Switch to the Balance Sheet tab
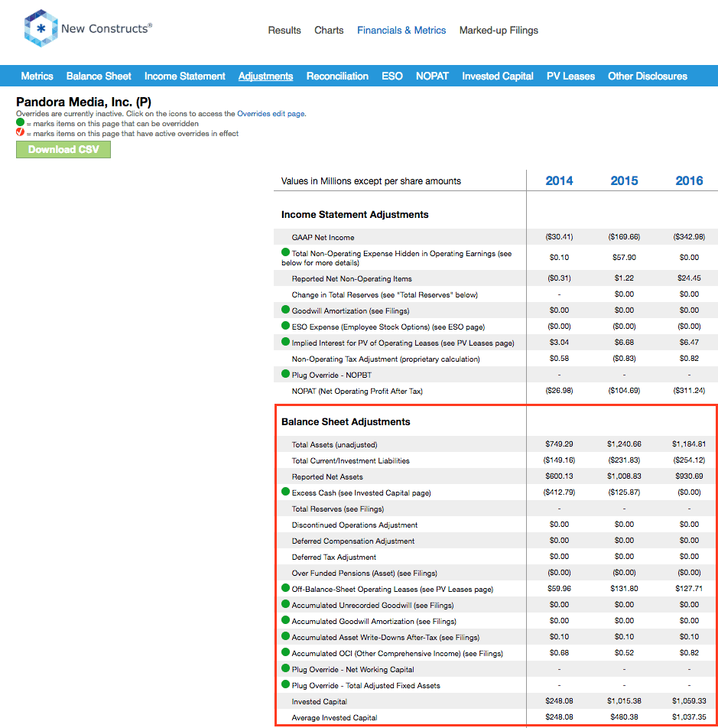Screen dimensions: 718x728 (99, 76)
